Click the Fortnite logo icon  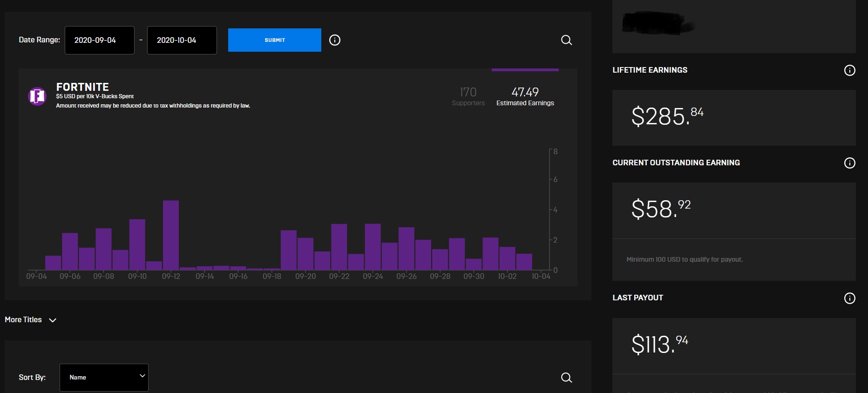coord(37,96)
